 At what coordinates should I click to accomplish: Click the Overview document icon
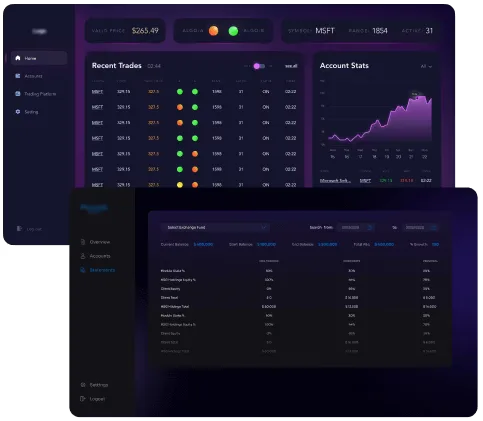pyautogui.click(x=83, y=242)
